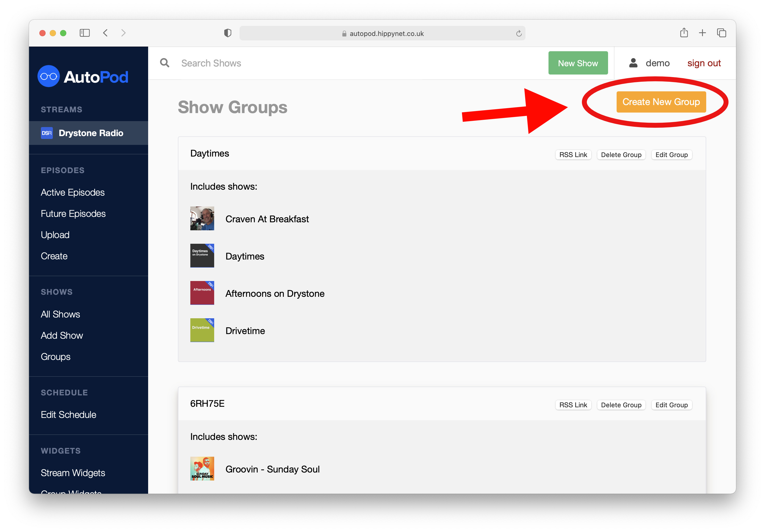Open Active Episodes in sidebar
765x532 pixels.
73,193
